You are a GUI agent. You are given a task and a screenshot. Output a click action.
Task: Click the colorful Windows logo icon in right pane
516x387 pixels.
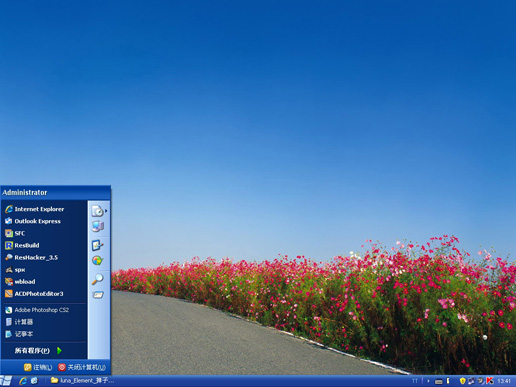coord(97,260)
